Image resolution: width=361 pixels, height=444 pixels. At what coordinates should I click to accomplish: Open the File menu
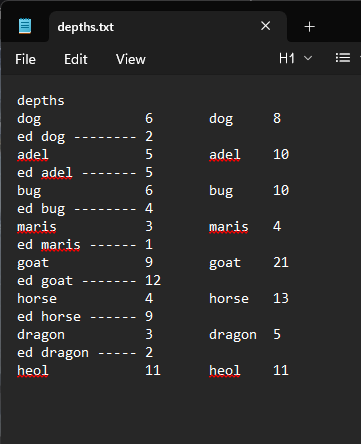[25, 59]
